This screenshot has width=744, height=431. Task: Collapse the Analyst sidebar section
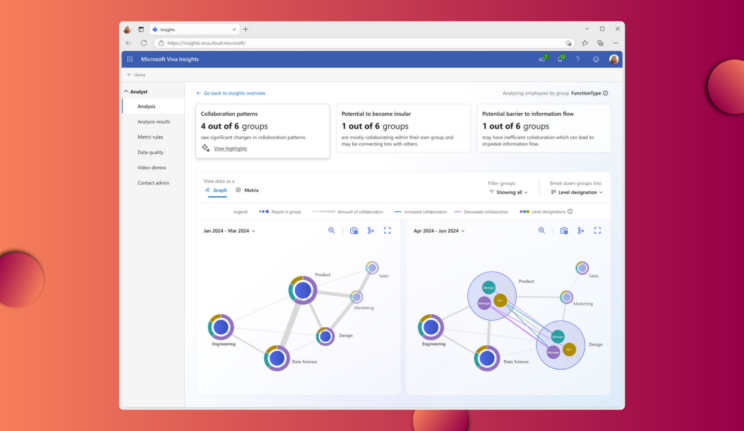[136, 92]
